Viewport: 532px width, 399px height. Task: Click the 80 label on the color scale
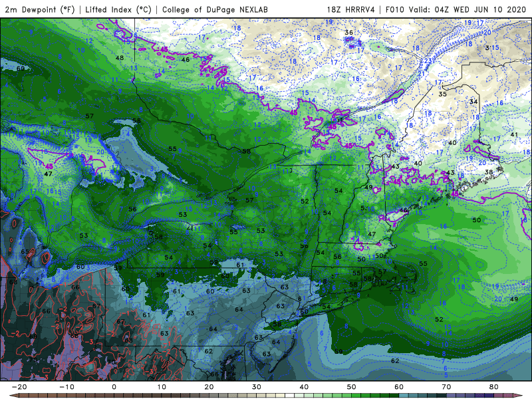point(494,387)
